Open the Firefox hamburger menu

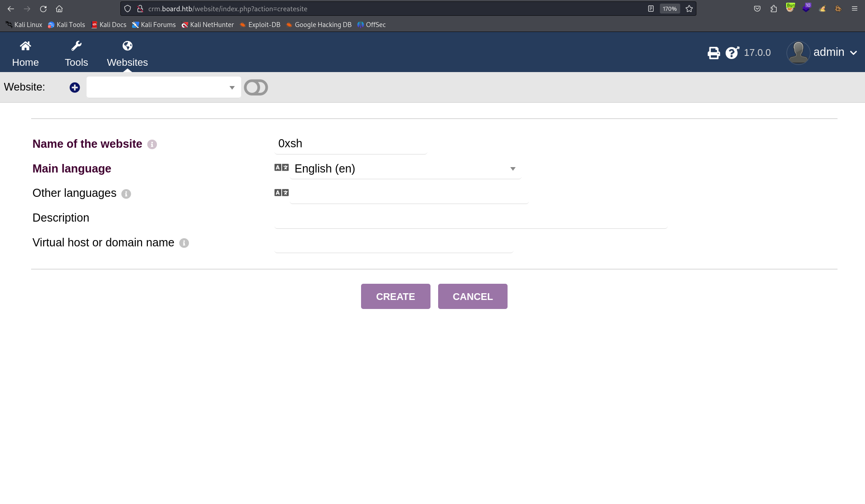854,9
